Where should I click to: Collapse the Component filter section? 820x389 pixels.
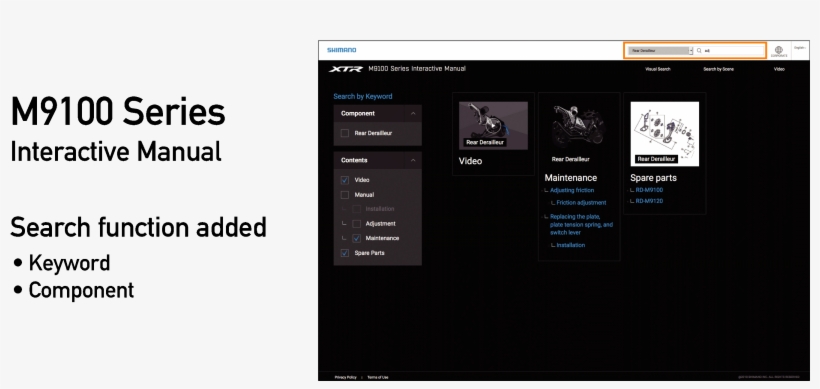(413, 113)
